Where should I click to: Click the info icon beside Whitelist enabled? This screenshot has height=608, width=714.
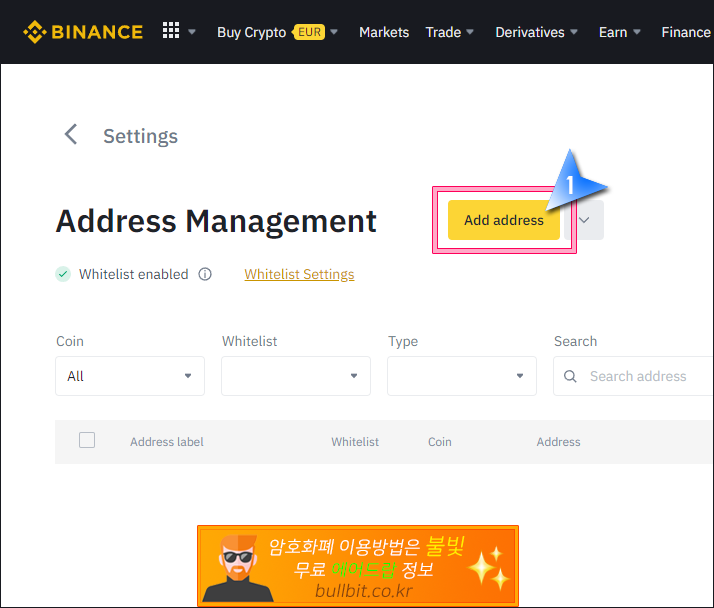coord(205,274)
